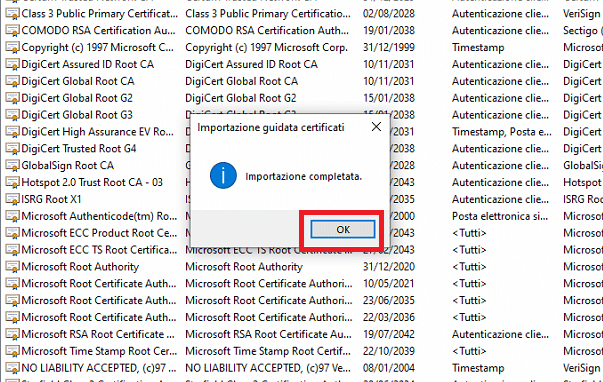
Task: Confirm the import dialog with OK
Action: click(x=343, y=230)
